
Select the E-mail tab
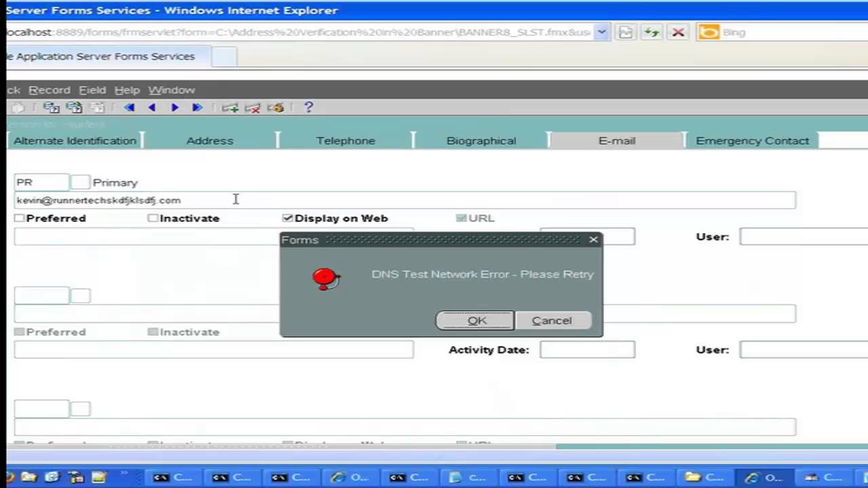616,140
